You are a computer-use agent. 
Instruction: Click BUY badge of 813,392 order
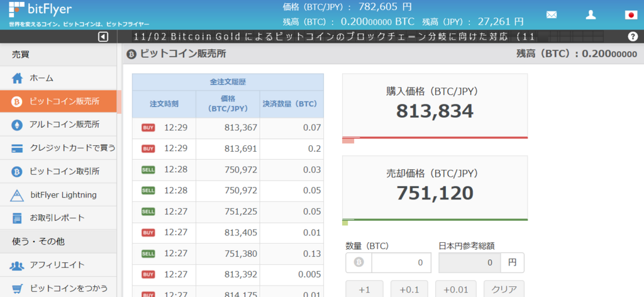tap(148, 274)
